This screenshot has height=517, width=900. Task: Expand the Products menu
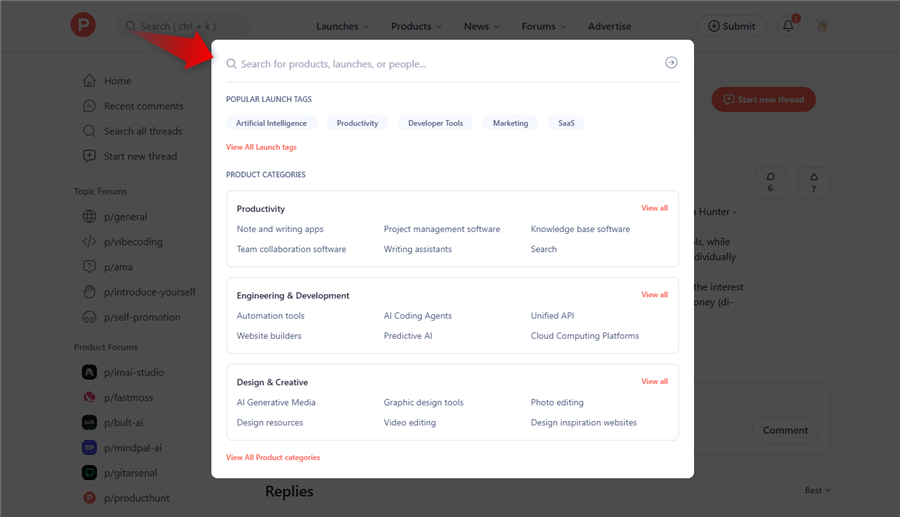[416, 26]
